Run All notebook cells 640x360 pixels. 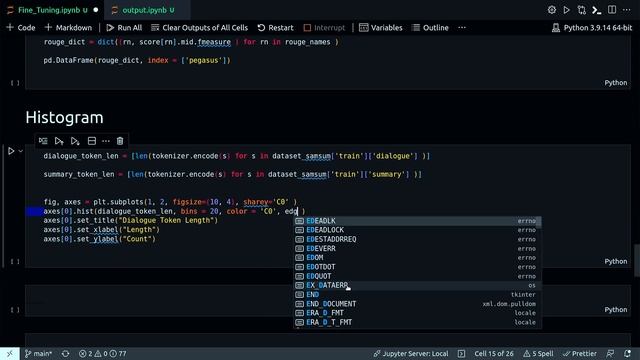124,28
